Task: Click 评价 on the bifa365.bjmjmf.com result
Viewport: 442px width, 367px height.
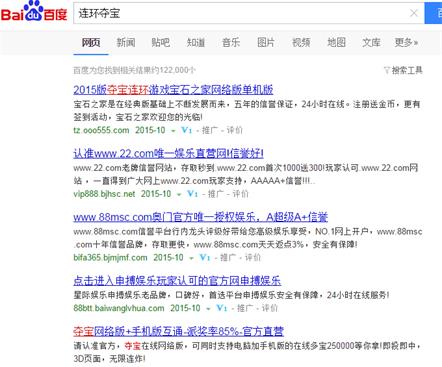Action: coord(253,257)
